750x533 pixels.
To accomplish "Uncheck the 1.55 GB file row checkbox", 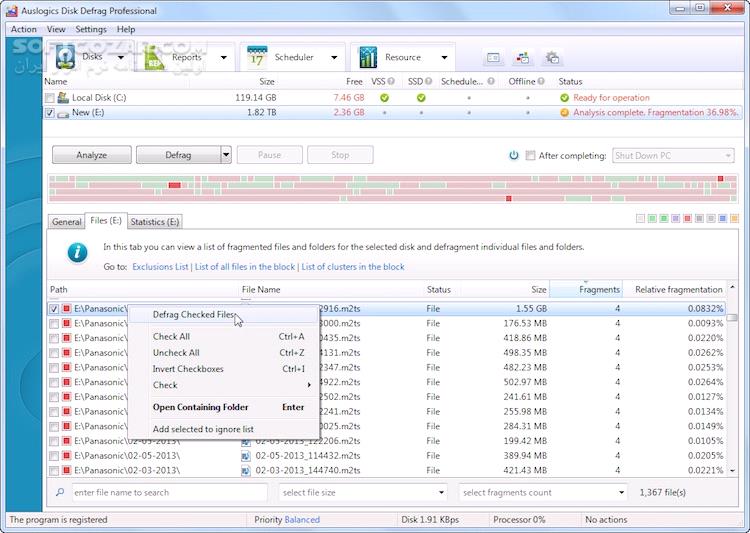I will coord(54,309).
